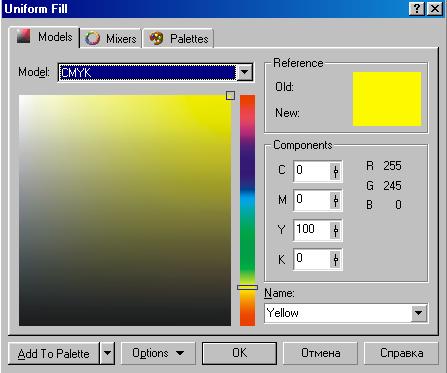Switch to the Models tab
The height and width of the screenshot is (373, 447).
[44, 37]
